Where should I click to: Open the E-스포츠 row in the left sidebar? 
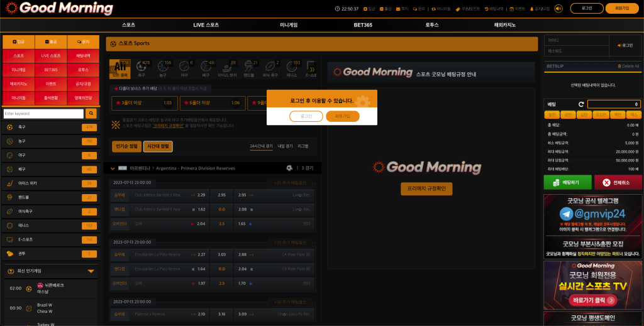click(x=50, y=239)
